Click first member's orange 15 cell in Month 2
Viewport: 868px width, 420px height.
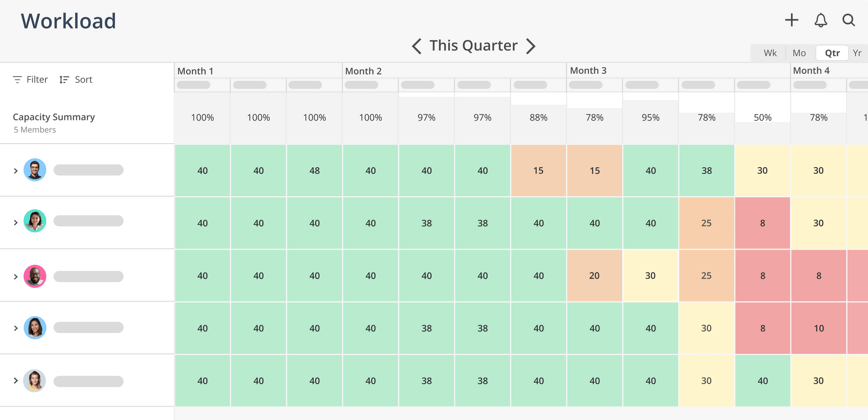pos(538,171)
